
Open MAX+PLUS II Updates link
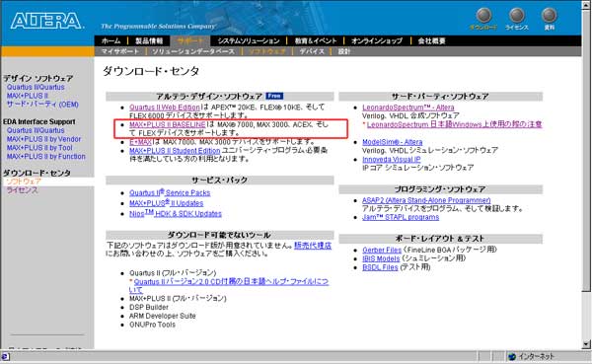coord(166,203)
